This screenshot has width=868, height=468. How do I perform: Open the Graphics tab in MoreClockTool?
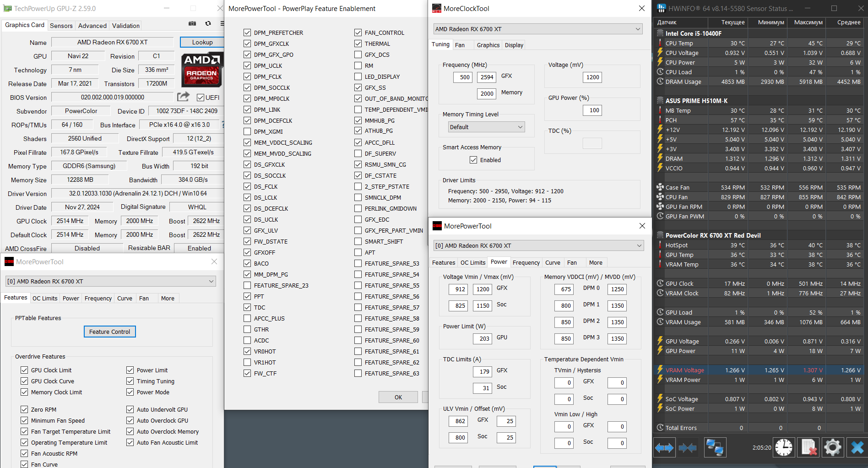[x=488, y=45]
